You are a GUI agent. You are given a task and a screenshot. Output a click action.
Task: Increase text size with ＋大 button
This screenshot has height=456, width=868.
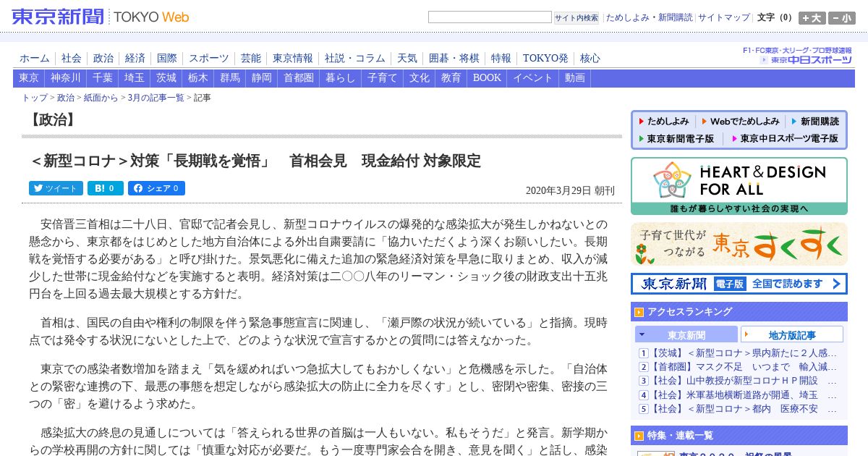[x=812, y=18]
